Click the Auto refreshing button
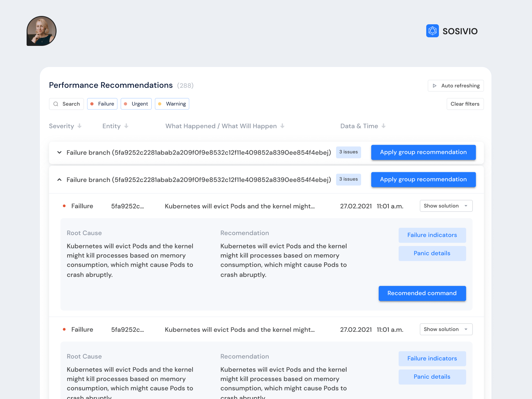 (456, 86)
